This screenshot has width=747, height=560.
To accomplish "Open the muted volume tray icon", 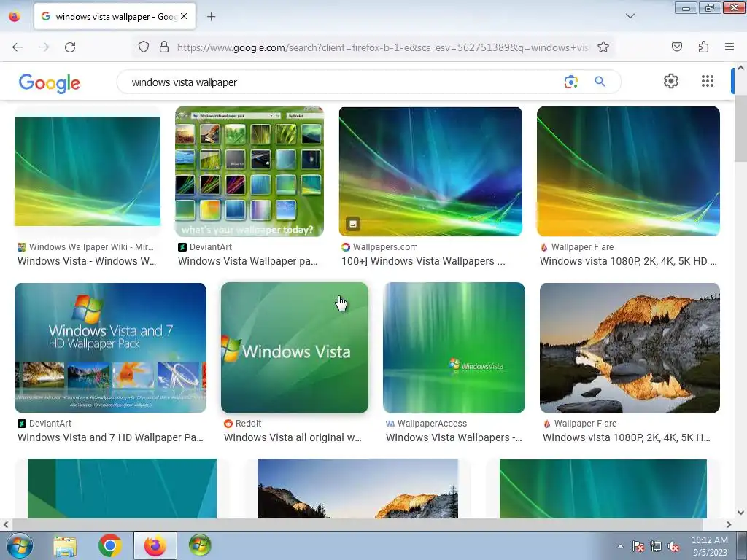I will 673,546.
